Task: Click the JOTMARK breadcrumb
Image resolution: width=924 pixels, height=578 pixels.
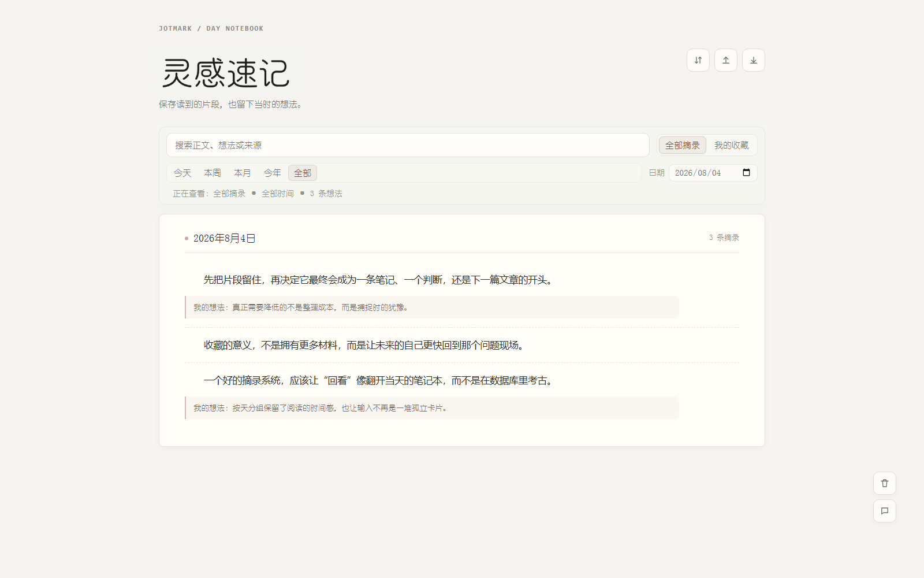Action: pyautogui.click(x=176, y=28)
